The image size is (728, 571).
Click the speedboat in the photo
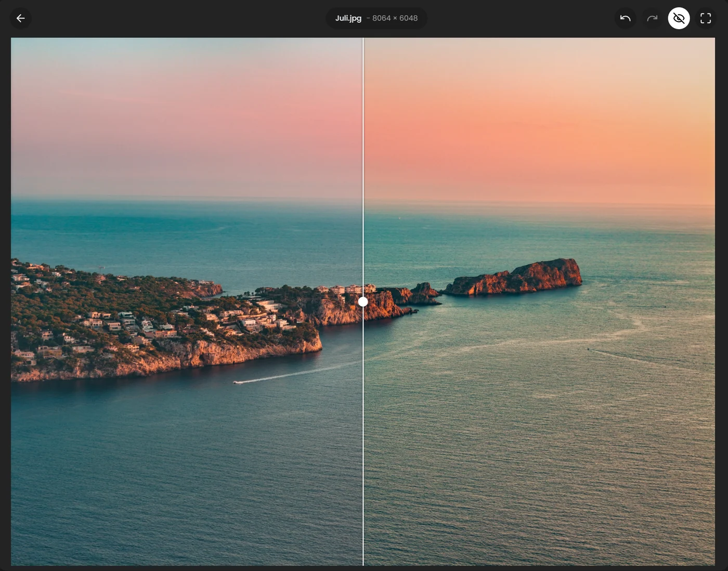click(237, 383)
